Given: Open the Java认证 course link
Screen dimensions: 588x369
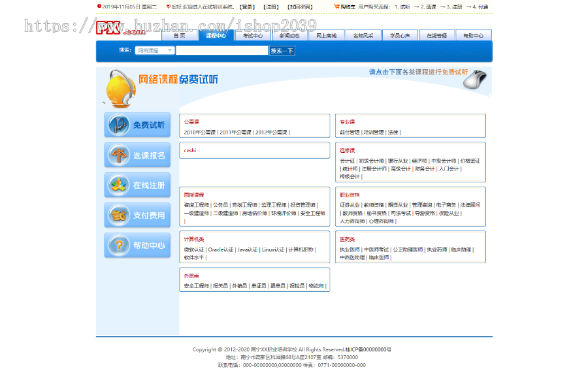Looking at the screenshot, I should [248, 249].
